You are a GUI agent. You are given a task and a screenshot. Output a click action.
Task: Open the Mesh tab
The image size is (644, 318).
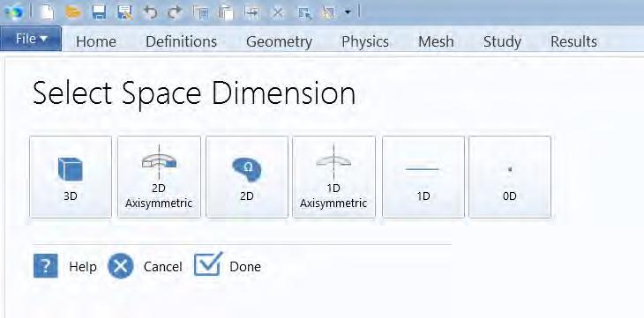click(x=436, y=41)
